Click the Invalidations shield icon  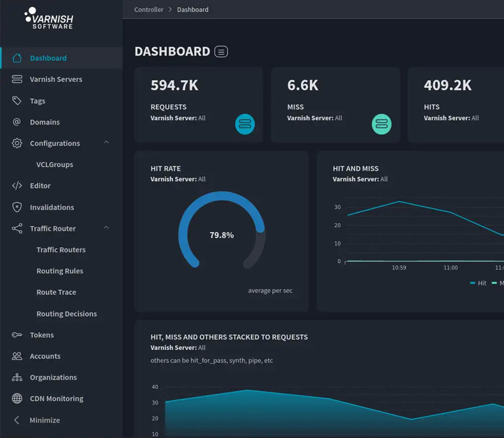(17, 207)
